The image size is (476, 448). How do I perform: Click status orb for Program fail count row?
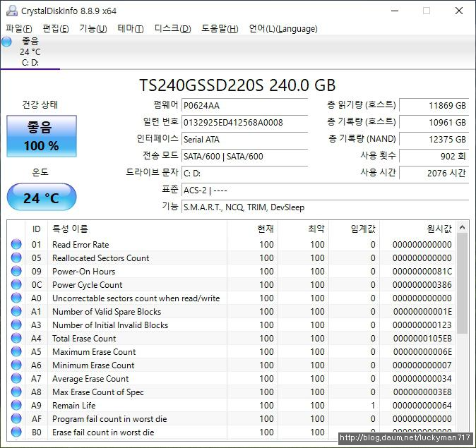[x=16, y=418]
